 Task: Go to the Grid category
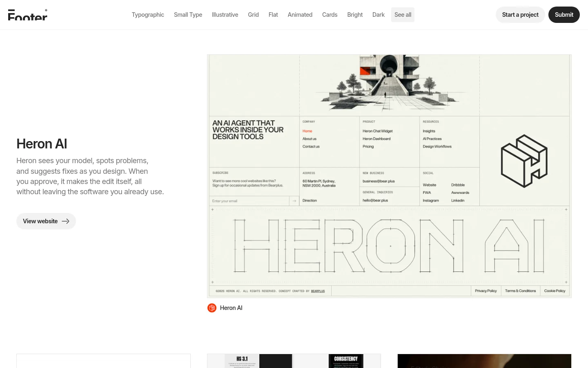(x=253, y=15)
